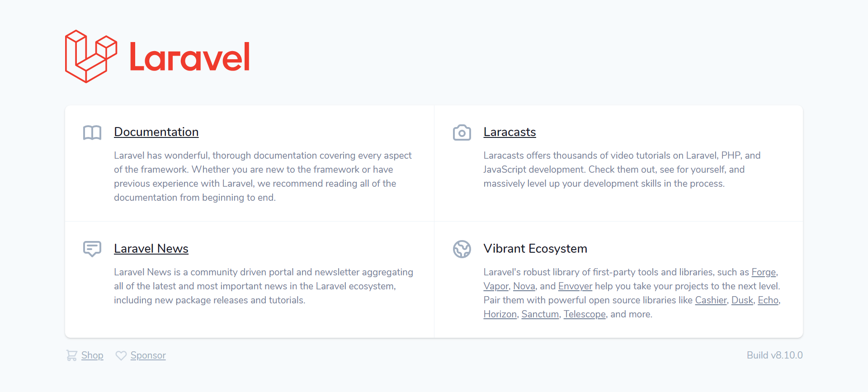
Task: Open the Shop footer link
Action: pos(92,355)
